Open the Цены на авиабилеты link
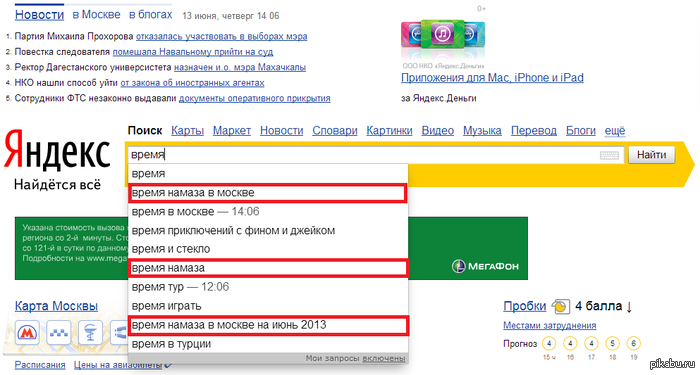This screenshot has height=375, width=700. click(x=118, y=365)
